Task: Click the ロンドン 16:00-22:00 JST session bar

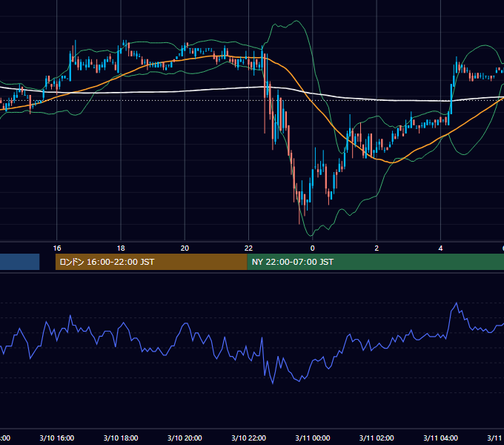Action: (151, 262)
